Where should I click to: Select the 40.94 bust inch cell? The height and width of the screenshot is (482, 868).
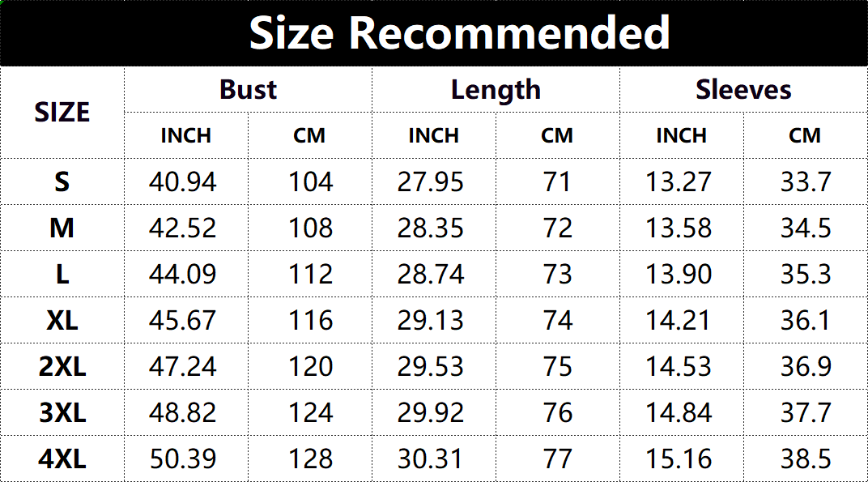(183, 182)
